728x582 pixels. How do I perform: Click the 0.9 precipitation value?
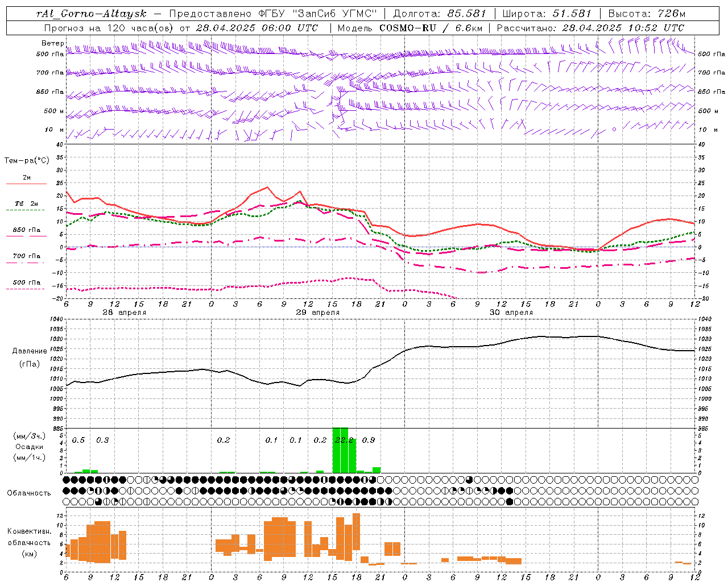(369, 440)
